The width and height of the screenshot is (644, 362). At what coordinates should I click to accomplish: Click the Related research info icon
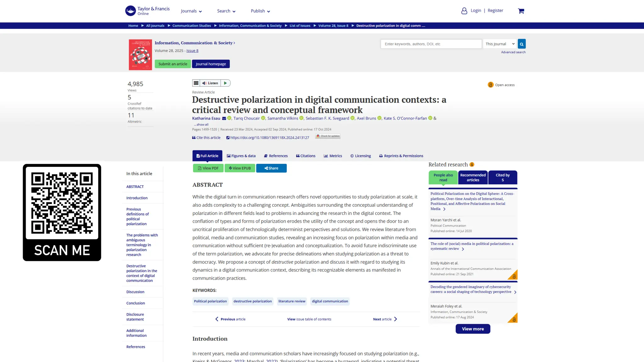point(472,164)
